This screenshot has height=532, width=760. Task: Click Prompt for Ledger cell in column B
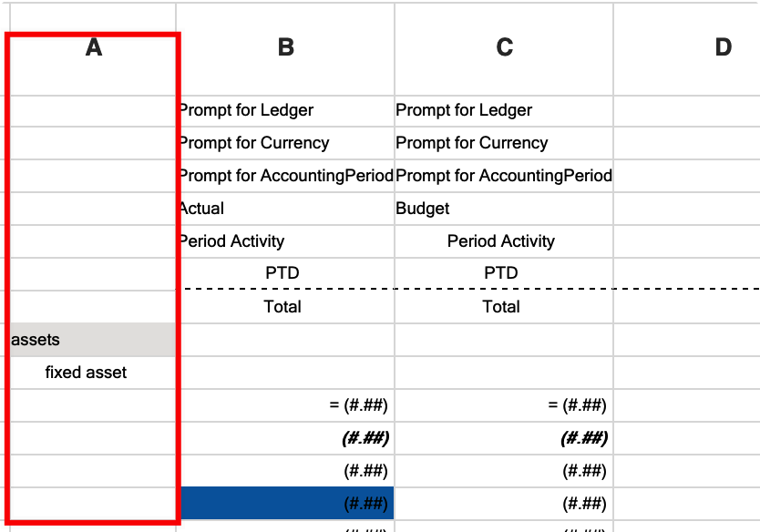coord(285,111)
